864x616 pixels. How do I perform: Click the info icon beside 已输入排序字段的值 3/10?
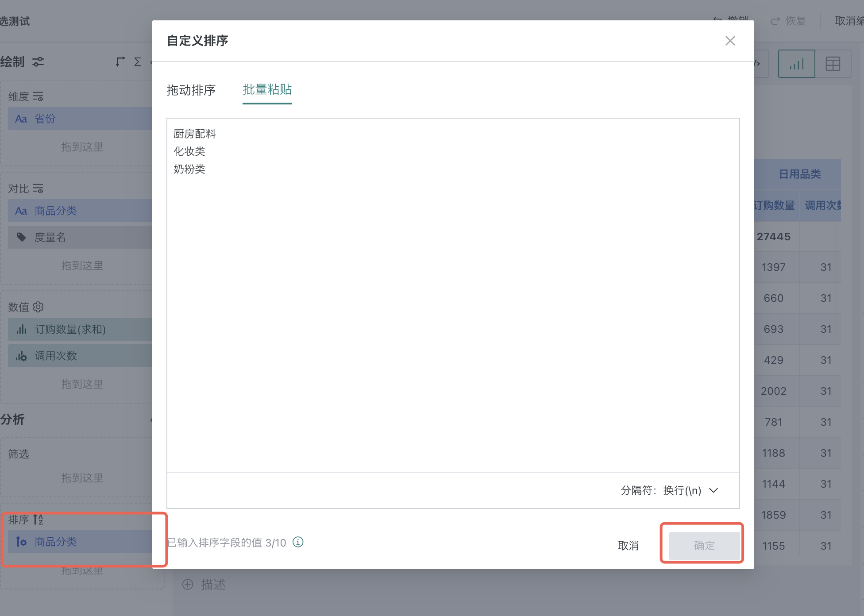tap(297, 543)
